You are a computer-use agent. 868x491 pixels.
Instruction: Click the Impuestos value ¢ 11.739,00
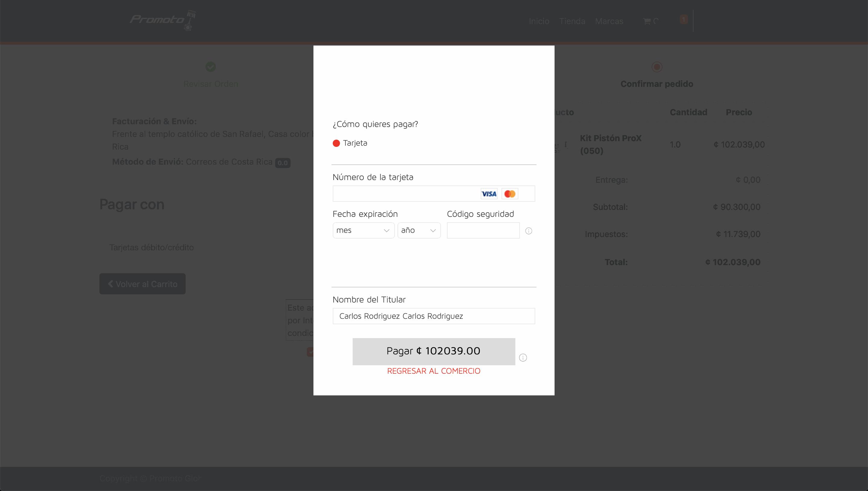coord(738,234)
